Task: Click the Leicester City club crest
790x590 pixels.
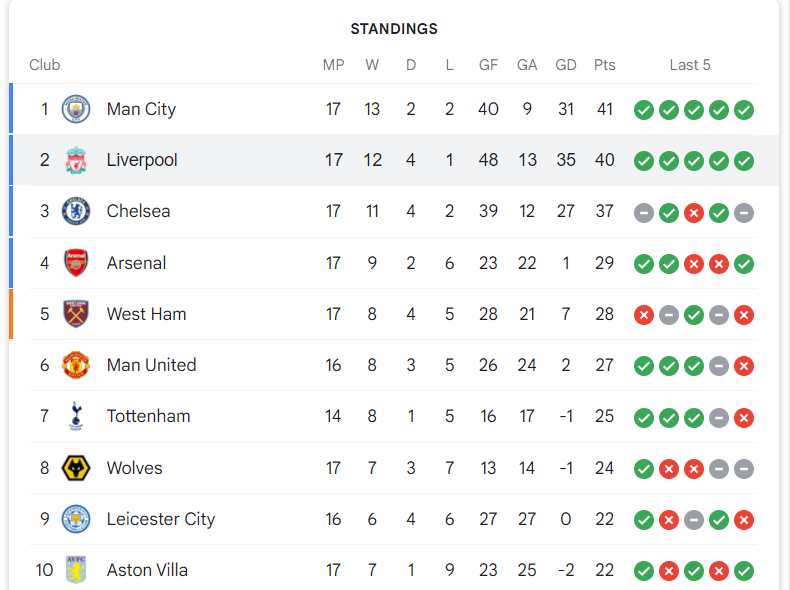Action: tap(76, 519)
